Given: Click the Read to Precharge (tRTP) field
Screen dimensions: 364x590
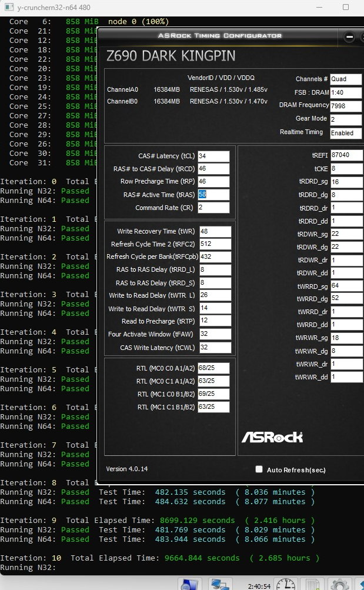Looking at the screenshot, I should (x=215, y=321).
